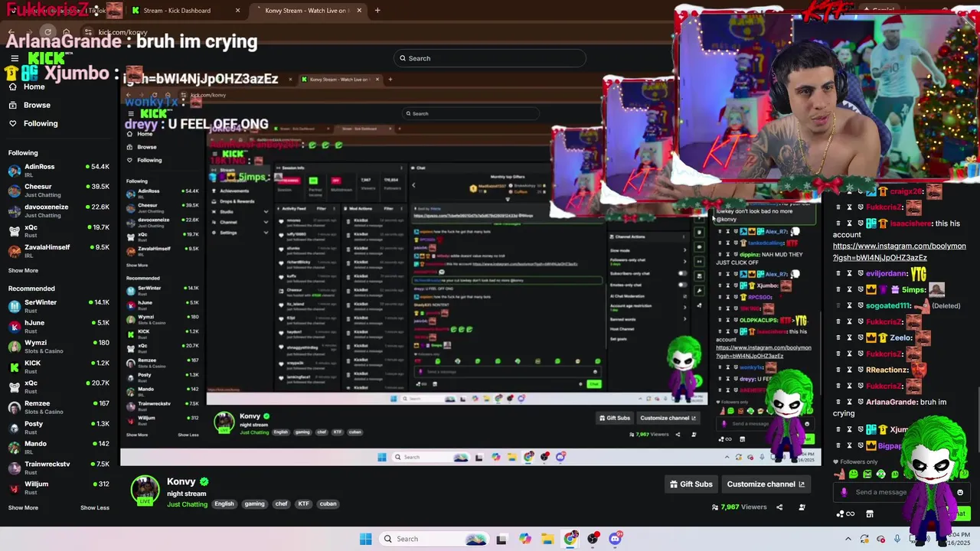Click the browser home button in outer toolbar
Viewport: 980px width, 551px height.
67,32
